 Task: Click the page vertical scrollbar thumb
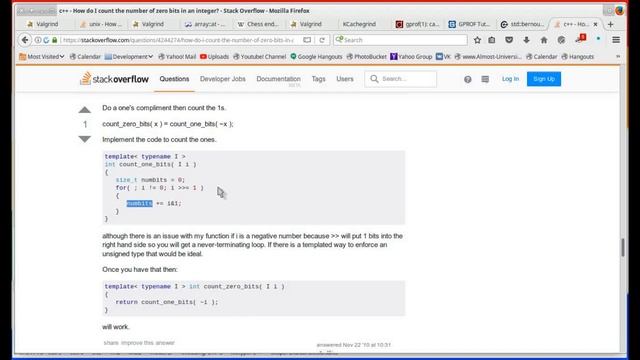(x=623, y=247)
